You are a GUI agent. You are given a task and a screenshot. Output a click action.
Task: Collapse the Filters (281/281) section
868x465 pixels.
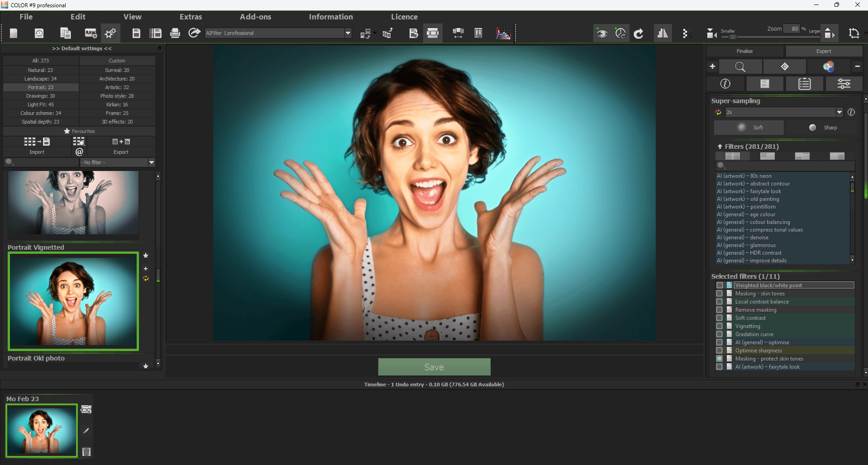click(720, 147)
